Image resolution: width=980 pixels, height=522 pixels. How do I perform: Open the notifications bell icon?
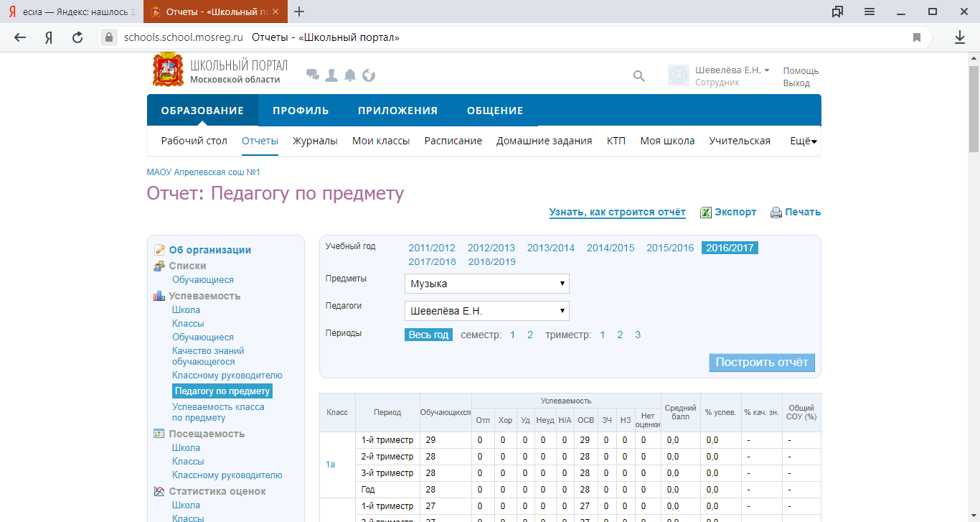pyautogui.click(x=350, y=75)
